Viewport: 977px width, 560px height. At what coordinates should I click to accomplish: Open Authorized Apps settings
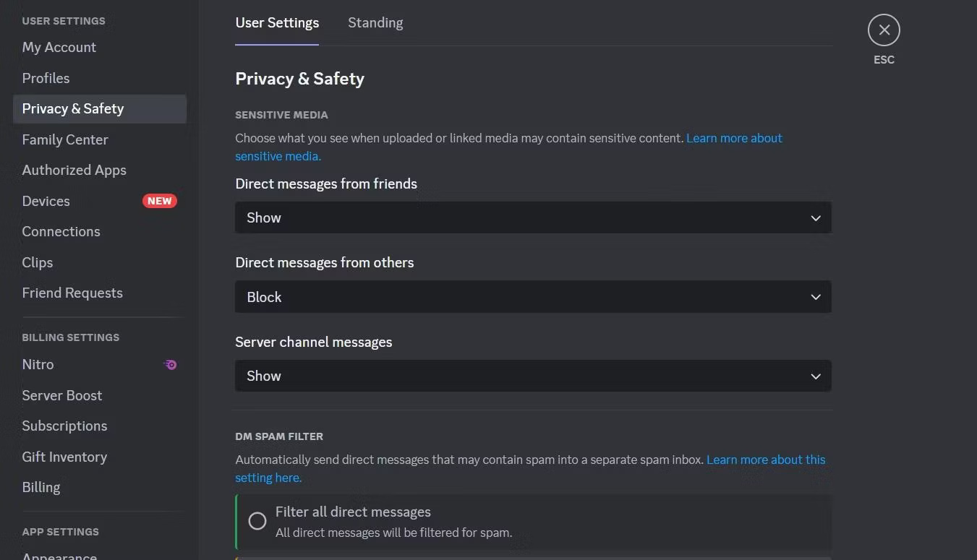point(74,170)
